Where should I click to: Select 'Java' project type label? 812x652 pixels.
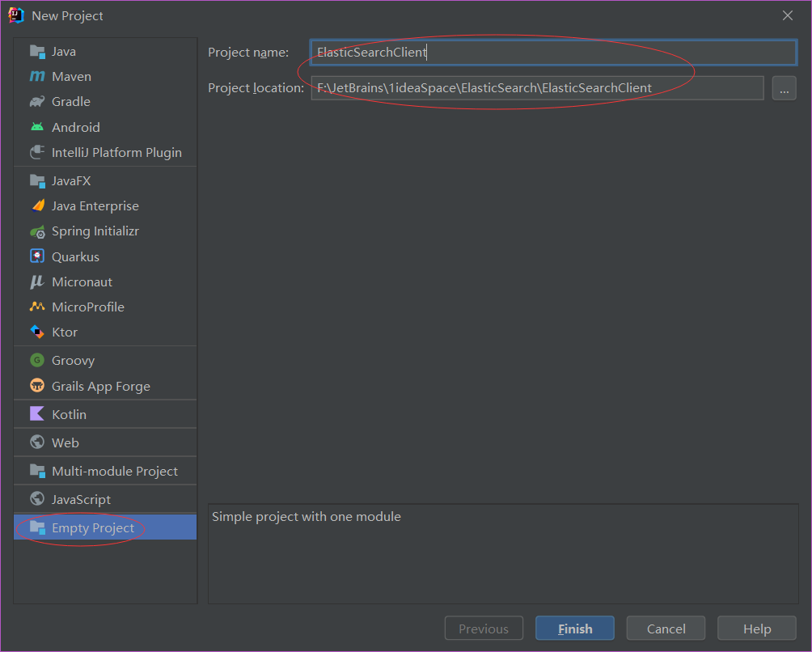pyautogui.click(x=64, y=52)
